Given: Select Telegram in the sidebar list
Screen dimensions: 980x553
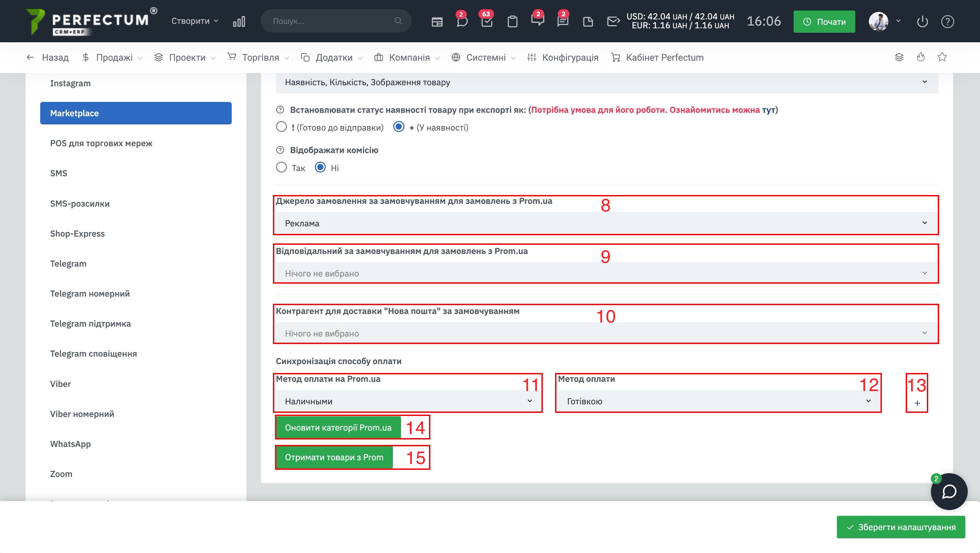Looking at the screenshot, I should pos(68,263).
